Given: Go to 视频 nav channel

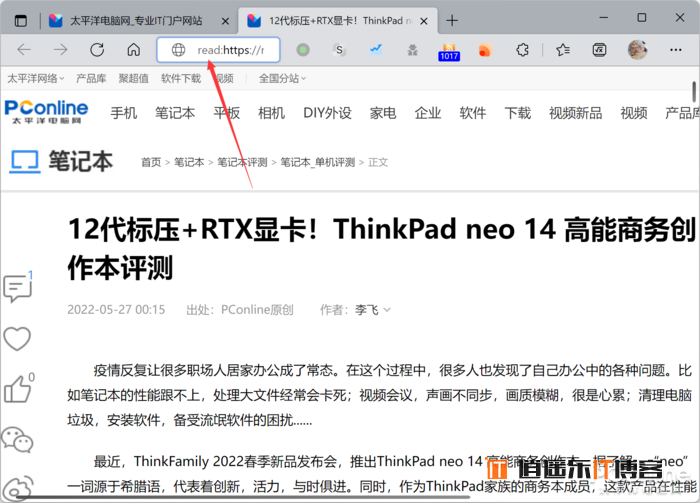Looking at the screenshot, I should [x=634, y=113].
